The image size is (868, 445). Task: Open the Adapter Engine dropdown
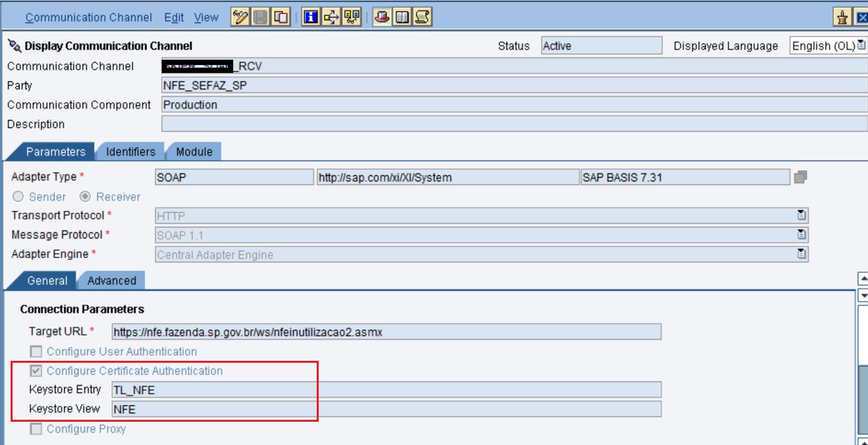tap(802, 254)
